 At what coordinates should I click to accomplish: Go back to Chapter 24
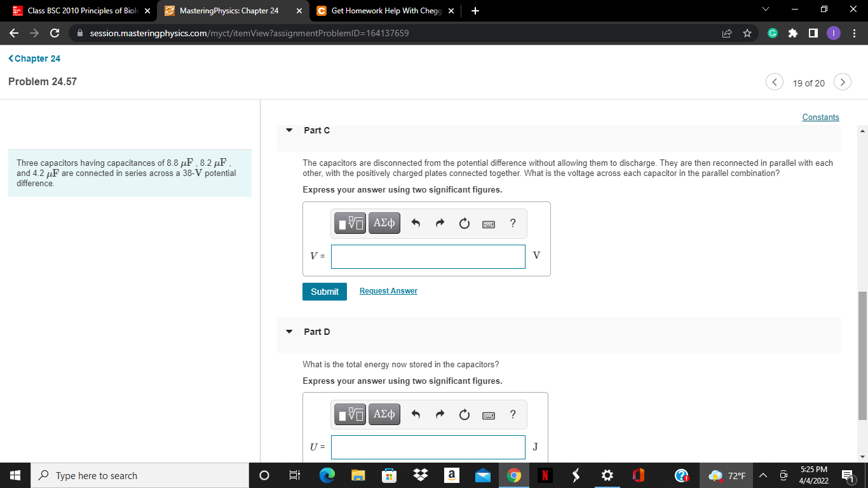pyautogui.click(x=34, y=58)
